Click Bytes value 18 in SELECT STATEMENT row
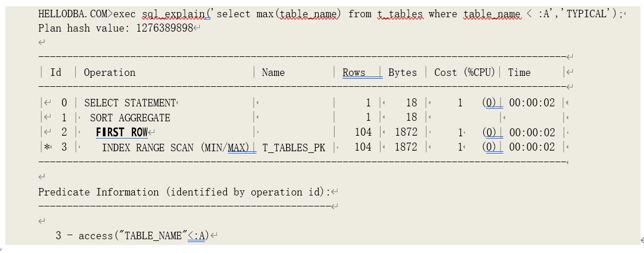Image resolution: width=644 pixels, height=253 pixels. pyautogui.click(x=412, y=103)
